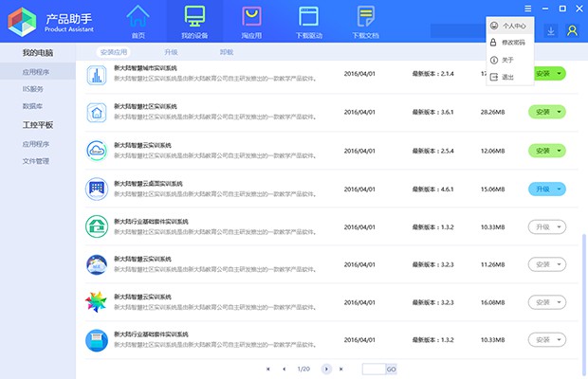Image resolution: width=588 pixels, height=379 pixels.
Task: Go to the 首页 home icon
Action: [x=138, y=16]
